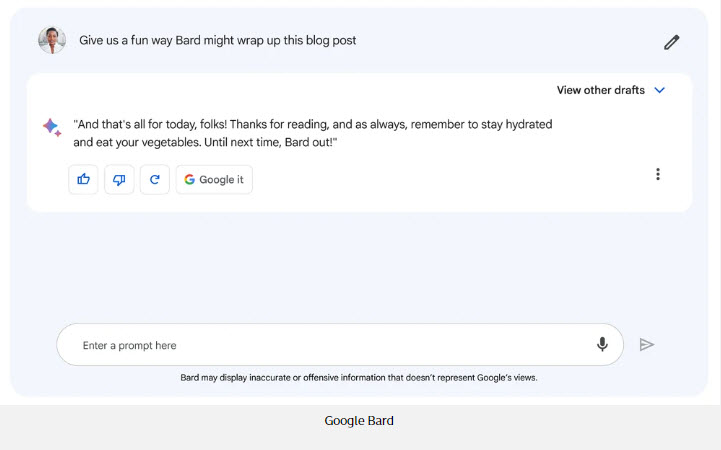
Task: Open the View other drafts label
Action: click(601, 90)
